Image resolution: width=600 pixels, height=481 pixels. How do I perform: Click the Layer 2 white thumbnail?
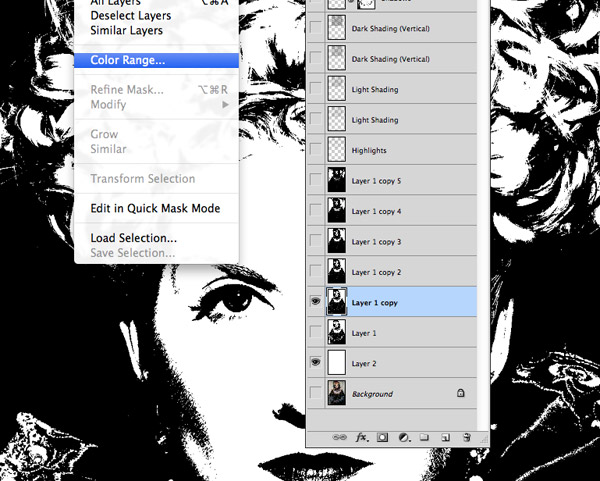coord(337,362)
